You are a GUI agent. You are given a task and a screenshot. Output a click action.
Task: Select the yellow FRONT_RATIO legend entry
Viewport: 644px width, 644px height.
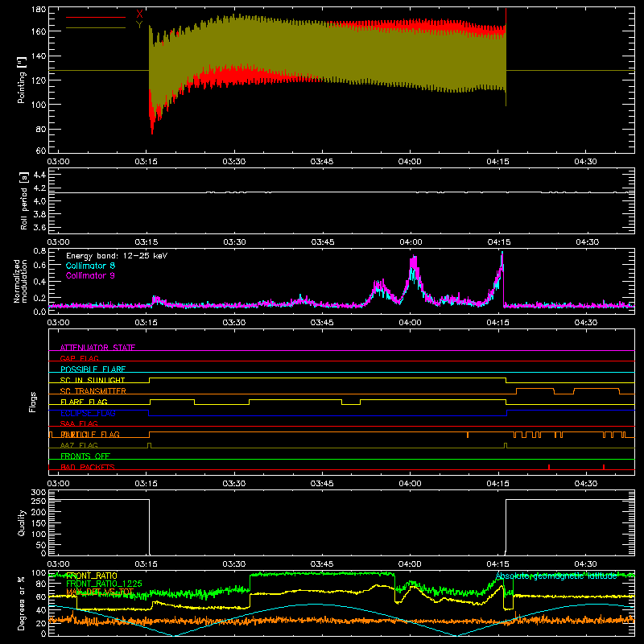(92, 576)
